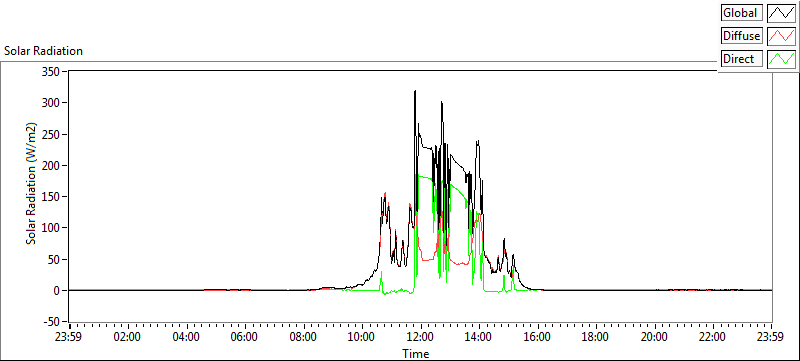Click the 06:00 time axis label
Viewport: 800px width, 361px height.
tap(245, 337)
